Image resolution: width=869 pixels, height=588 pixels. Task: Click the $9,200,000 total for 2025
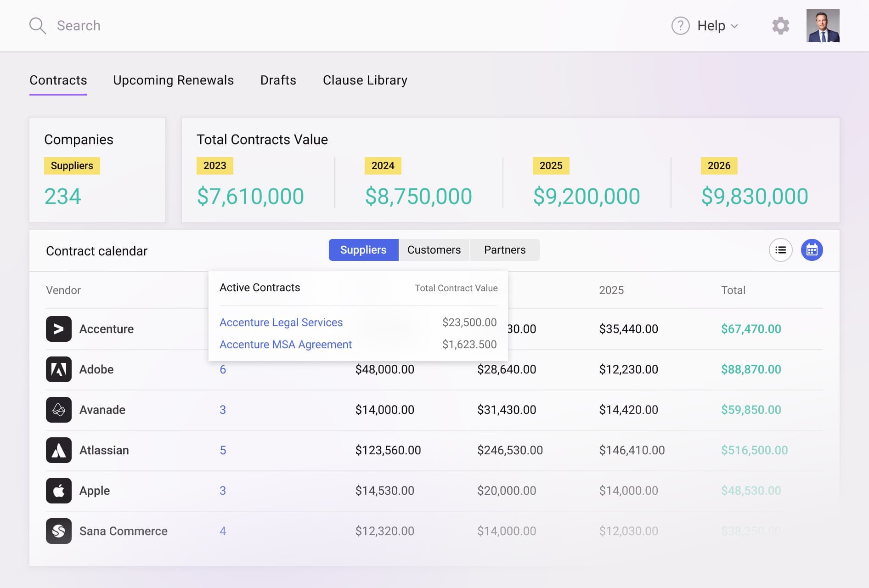coord(587,197)
